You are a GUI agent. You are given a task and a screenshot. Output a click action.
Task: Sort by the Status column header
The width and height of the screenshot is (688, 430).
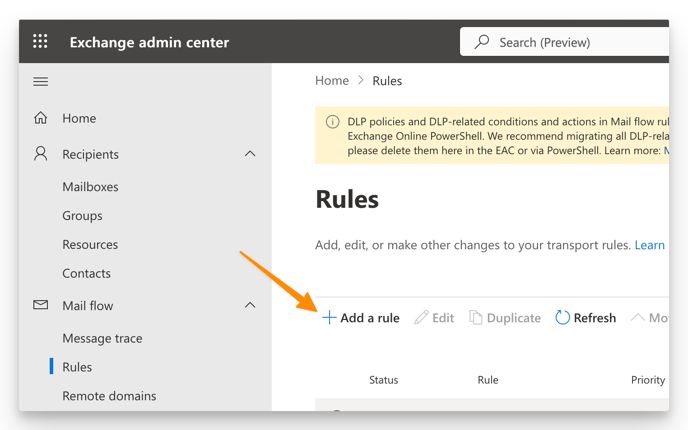[x=383, y=380]
